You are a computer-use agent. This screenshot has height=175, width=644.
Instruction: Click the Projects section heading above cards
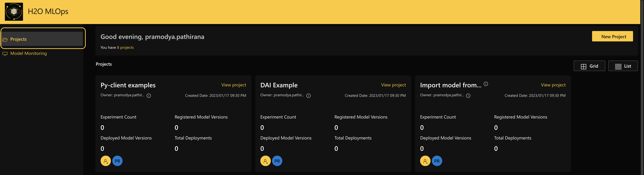coord(104,64)
